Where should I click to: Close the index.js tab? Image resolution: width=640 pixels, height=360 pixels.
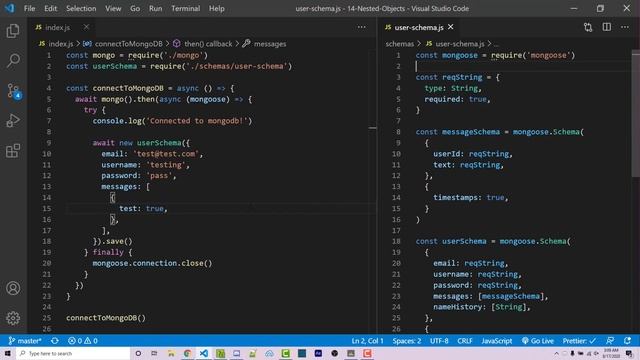pos(86,27)
